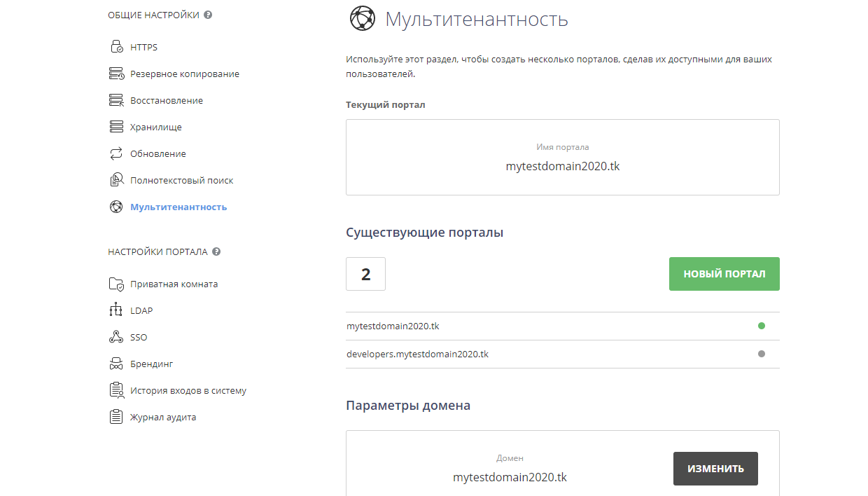Viewport: 868px width, 496px height.
Task: Click the Текущий портал label
Action: pyautogui.click(x=386, y=105)
